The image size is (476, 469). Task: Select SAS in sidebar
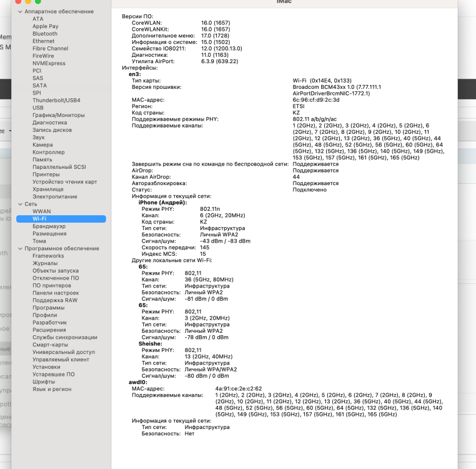pyautogui.click(x=37, y=78)
